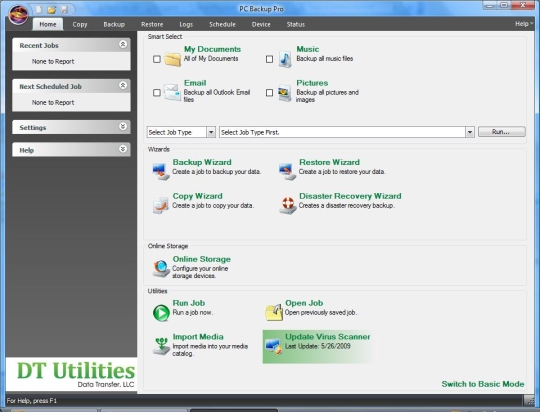This screenshot has width=540, height=412.
Task: Click the Music heading
Action: coord(308,49)
